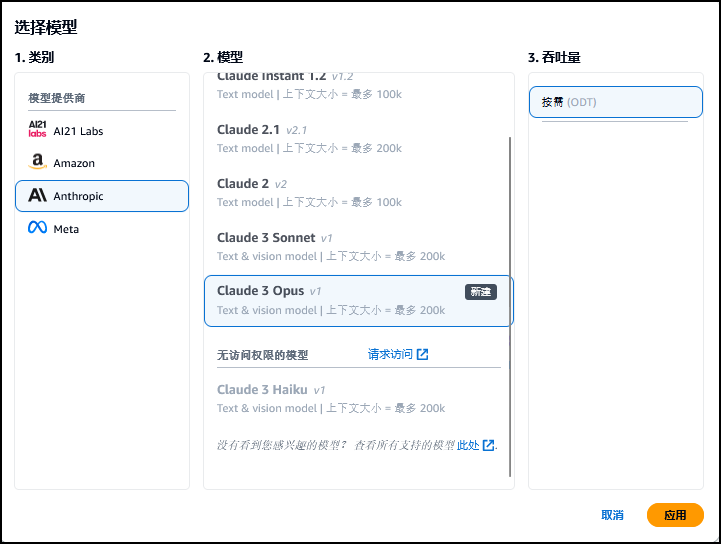Select 按需 (ODT) throughput option
Image resolution: width=721 pixels, height=544 pixels.
pyautogui.click(x=616, y=102)
